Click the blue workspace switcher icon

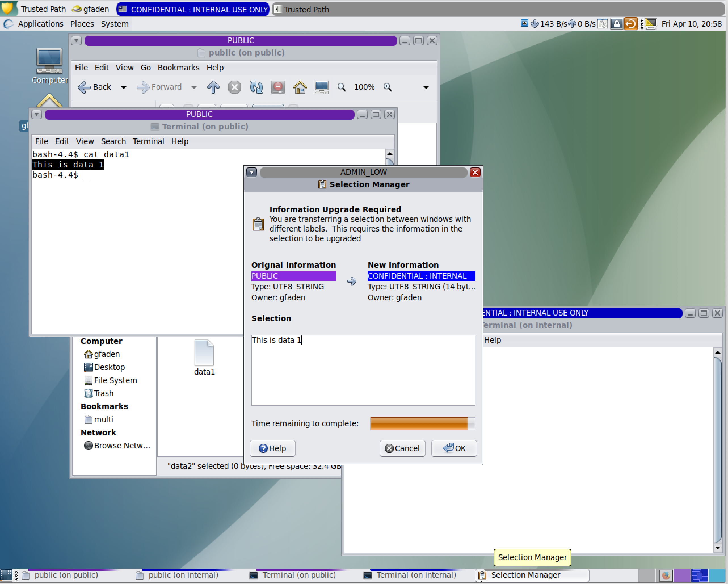[x=699, y=575]
